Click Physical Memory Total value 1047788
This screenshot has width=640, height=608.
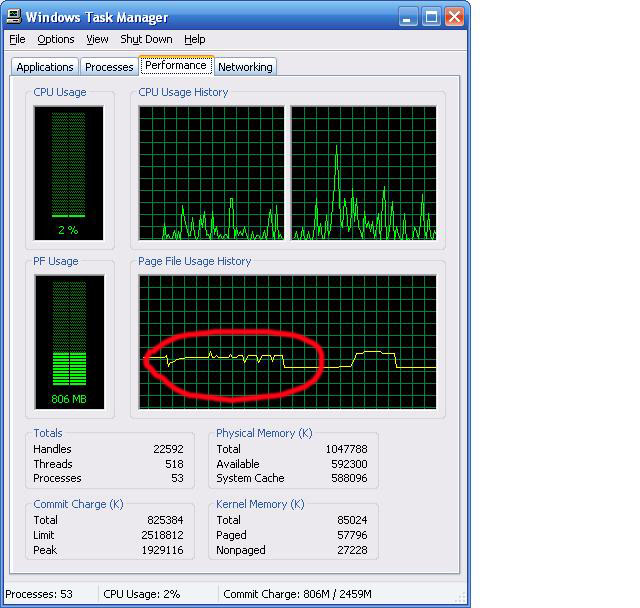[x=346, y=449]
